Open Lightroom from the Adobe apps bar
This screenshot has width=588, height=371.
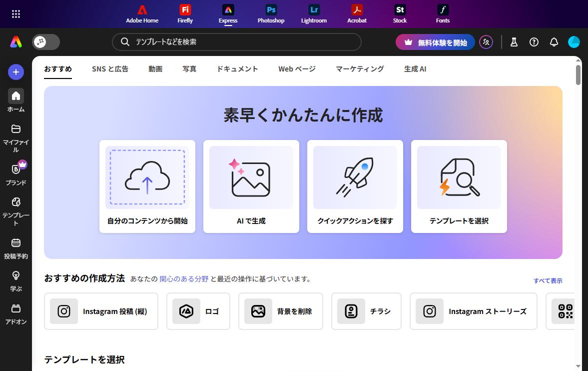(314, 13)
